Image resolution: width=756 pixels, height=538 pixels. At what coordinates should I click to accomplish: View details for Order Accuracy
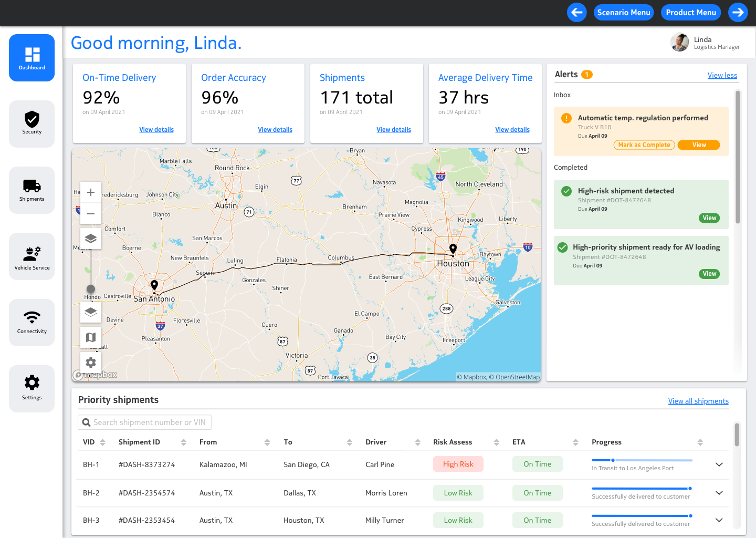pos(275,130)
